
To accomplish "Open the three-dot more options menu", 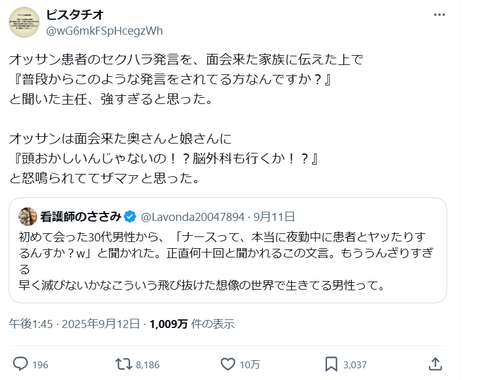I will [439, 15].
